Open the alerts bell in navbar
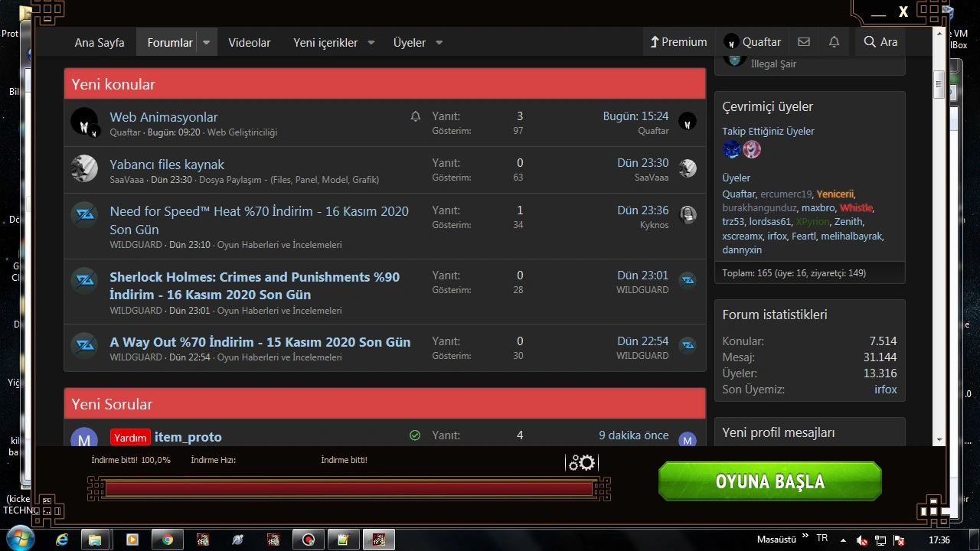980x551 pixels. 834,42
